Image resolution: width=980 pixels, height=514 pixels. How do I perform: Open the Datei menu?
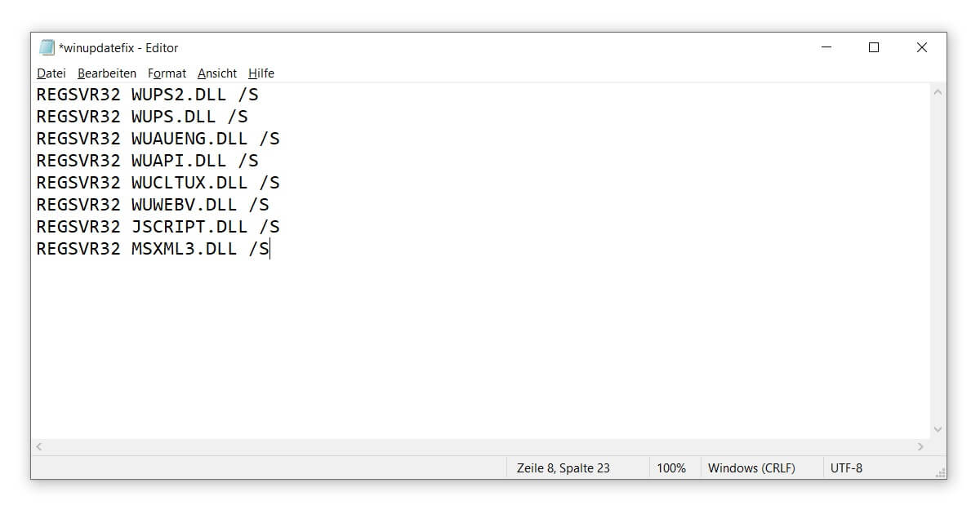(51, 73)
